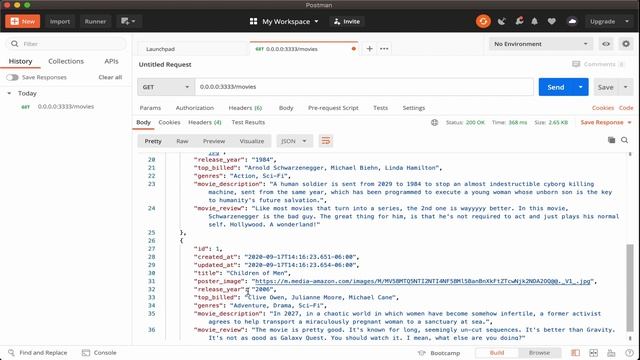Open the notifications bell icon
640x360 pixels.
pos(534,21)
